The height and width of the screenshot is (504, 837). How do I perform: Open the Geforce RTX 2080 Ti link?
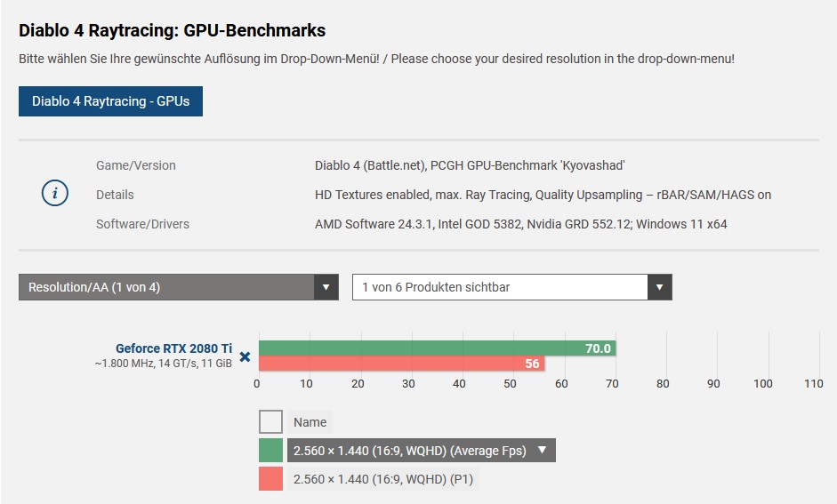coord(174,348)
